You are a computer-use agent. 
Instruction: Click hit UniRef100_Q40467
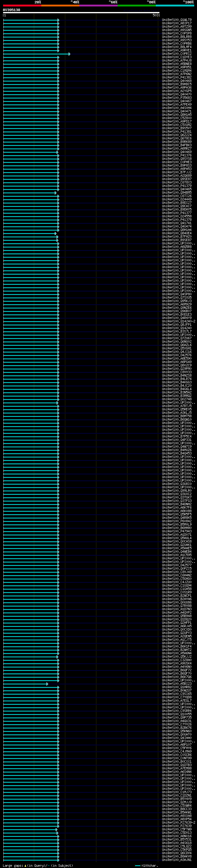(177, 101)
